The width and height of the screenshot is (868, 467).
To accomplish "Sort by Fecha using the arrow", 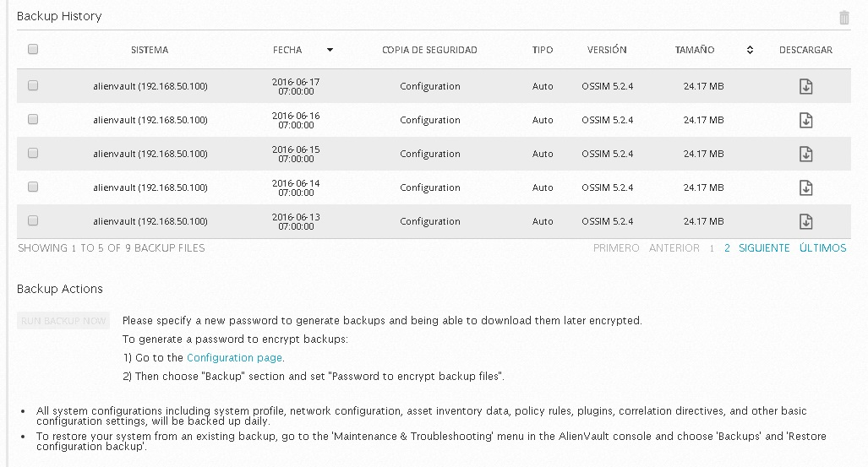I will coord(330,50).
